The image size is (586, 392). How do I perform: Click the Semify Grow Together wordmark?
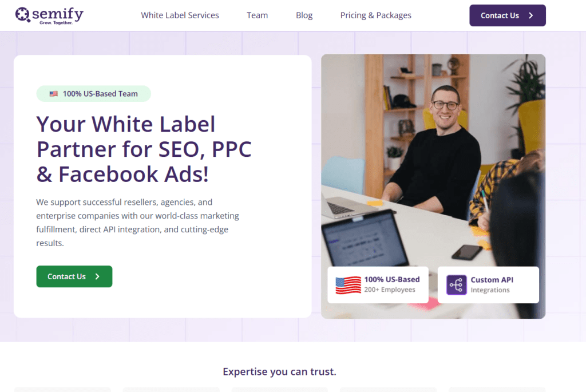pos(58,15)
